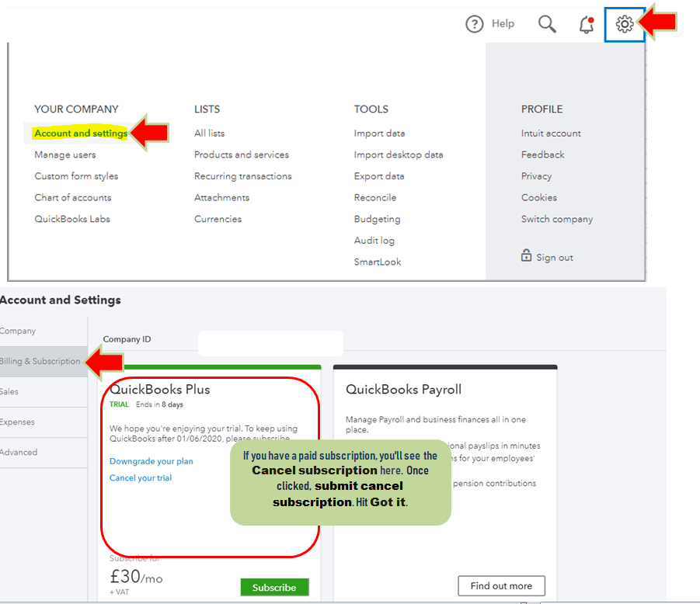
Task: Choose Import desktop data
Action: pyautogui.click(x=399, y=154)
